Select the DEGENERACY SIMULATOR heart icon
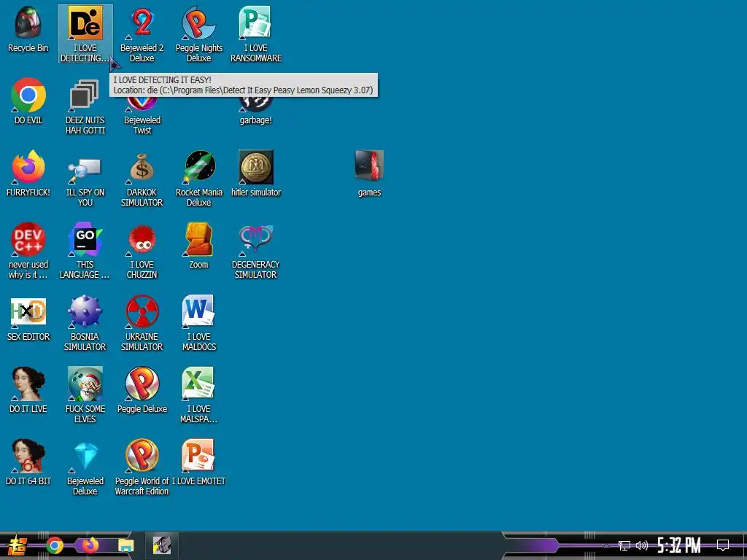This screenshot has width=747, height=560. 256,239
